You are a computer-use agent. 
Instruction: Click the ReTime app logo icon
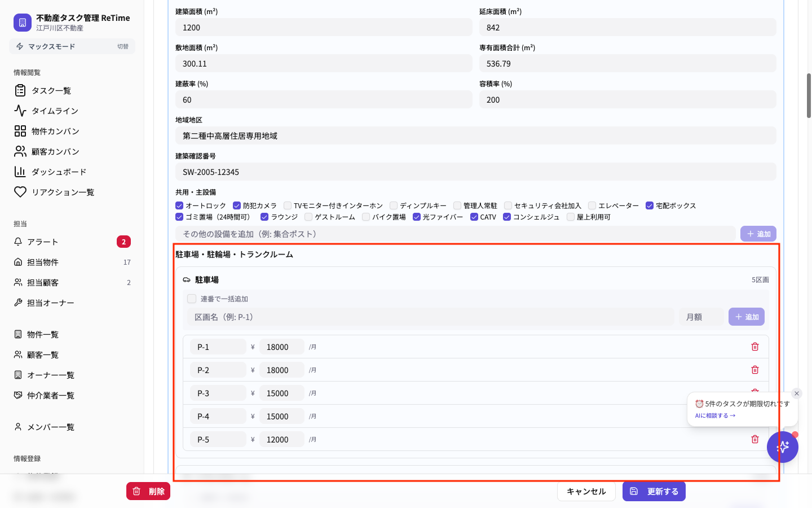pyautogui.click(x=23, y=23)
